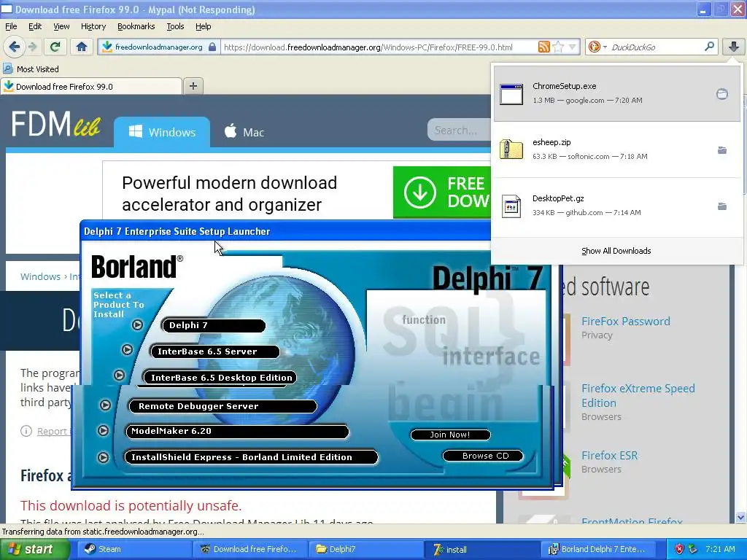Click arrow icon beside Remote Debugger Server
The height and width of the screenshot is (560, 747).
pyautogui.click(x=105, y=405)
